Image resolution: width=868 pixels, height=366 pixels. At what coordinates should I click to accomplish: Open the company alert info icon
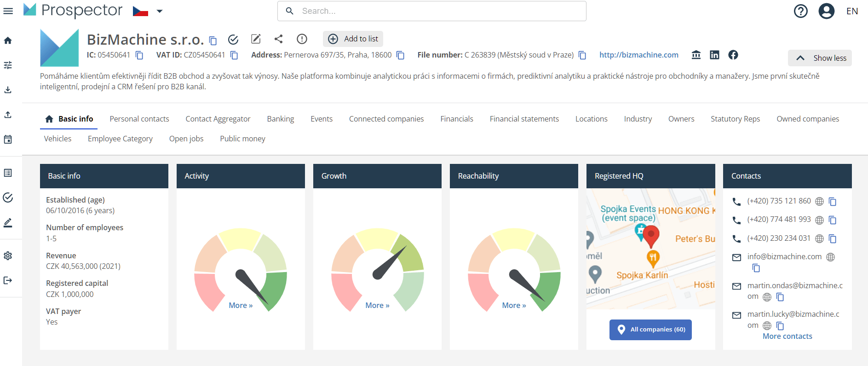(302, 39)
